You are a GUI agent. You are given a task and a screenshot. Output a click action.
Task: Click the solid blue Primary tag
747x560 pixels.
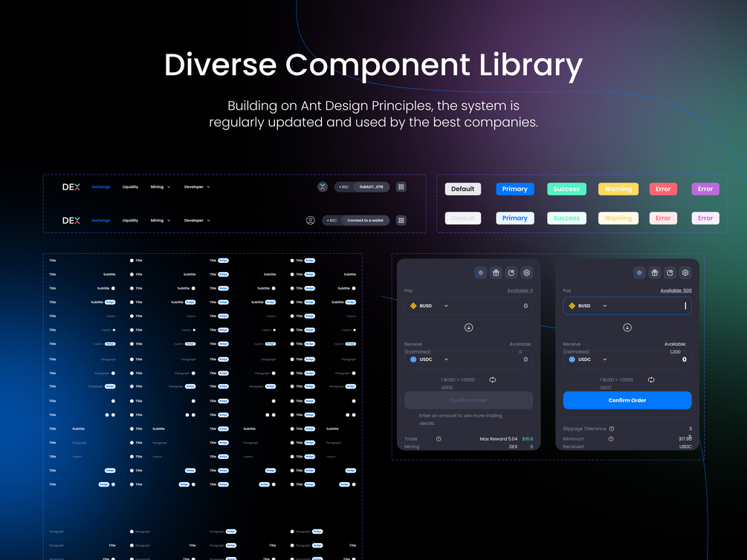pyautogui.click(x=515, y=189)
